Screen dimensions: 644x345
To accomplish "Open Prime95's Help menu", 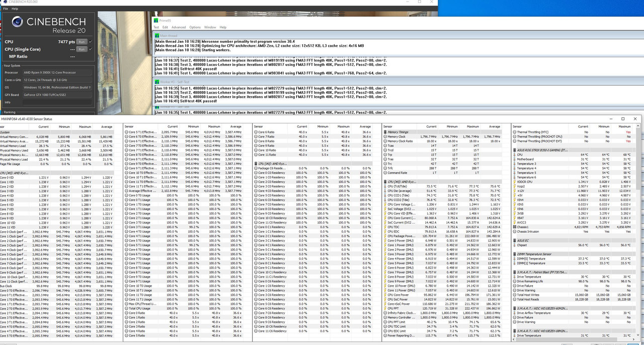I will point(223,27).
